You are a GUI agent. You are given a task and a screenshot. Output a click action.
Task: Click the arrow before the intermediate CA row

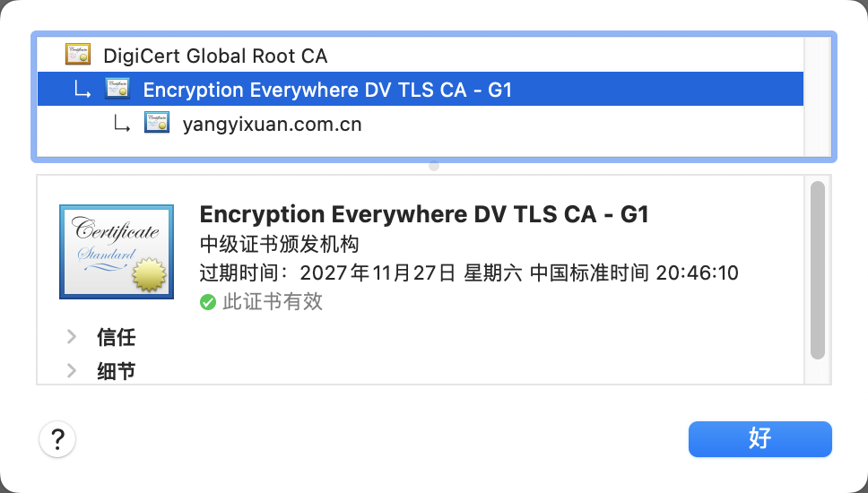pos(82,91)
